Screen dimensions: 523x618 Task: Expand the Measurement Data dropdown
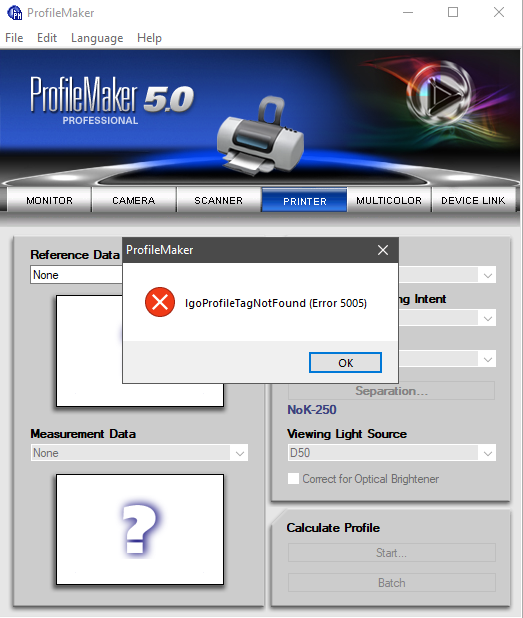139,453
